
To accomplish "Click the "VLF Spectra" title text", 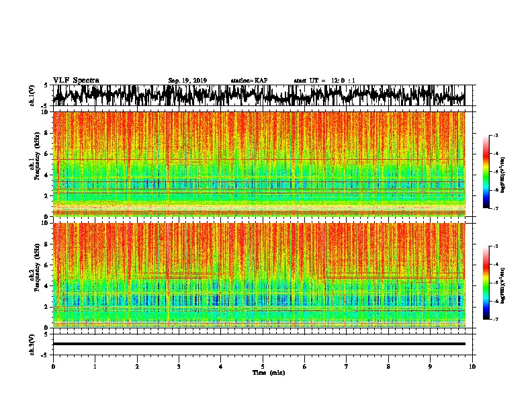I will [76, 80].
